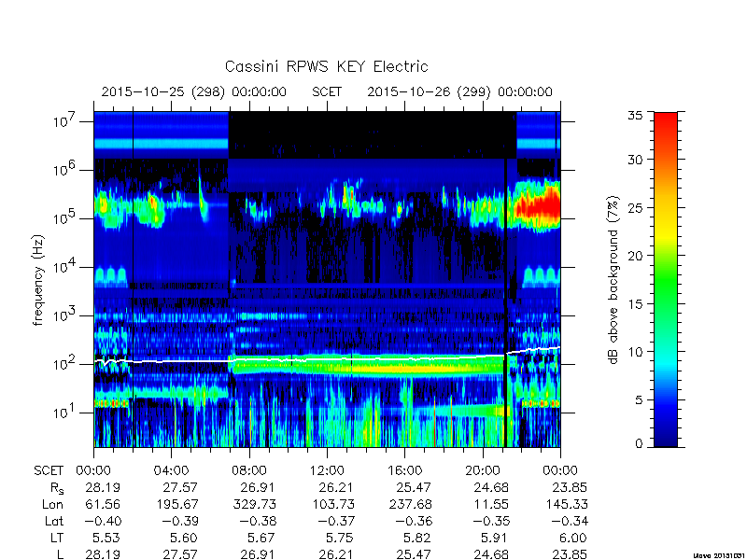The width and height of the screenshot is (747, 560).
Task: Click the 10^5 frequency tick label
Action: click(65, 217)
